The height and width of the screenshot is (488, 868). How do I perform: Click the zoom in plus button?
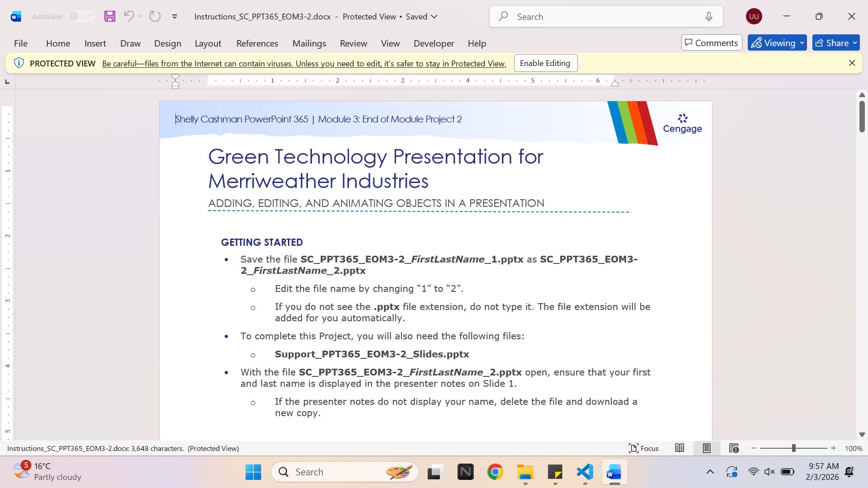(834, 448)
